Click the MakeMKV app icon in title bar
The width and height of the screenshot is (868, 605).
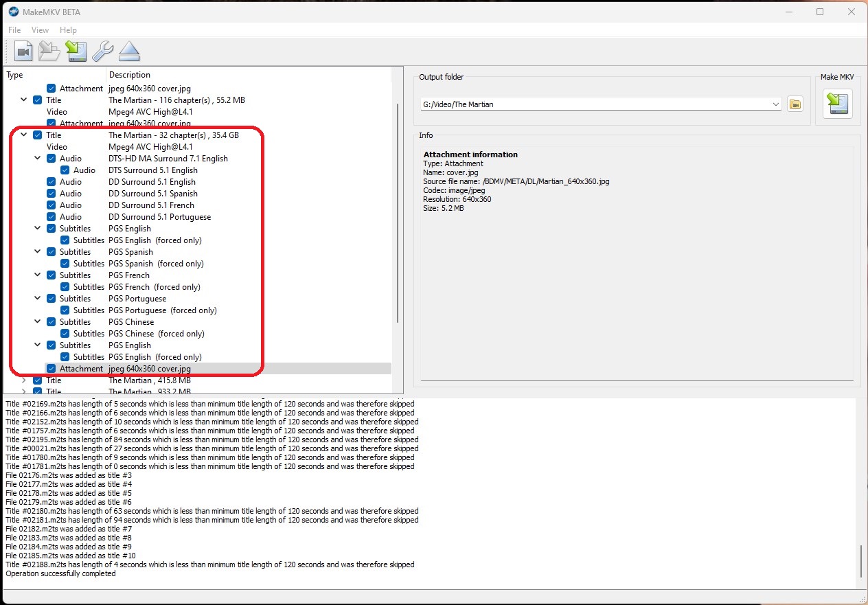[x=14, y=11]
